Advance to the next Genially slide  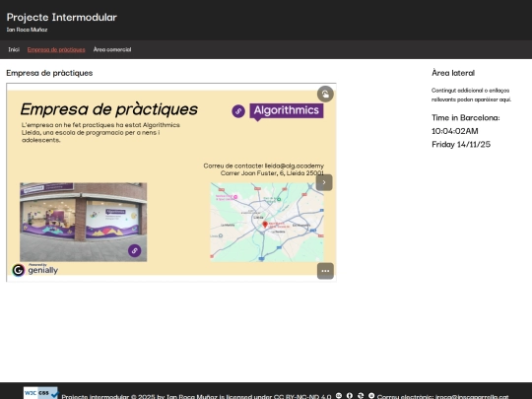tap(324, 182)
